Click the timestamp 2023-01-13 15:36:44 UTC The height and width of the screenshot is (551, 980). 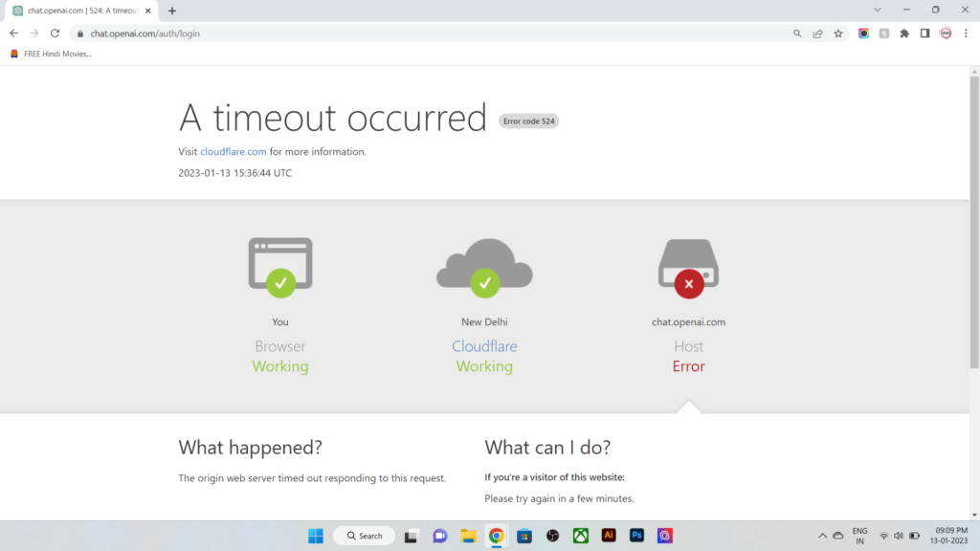pyautogui.click(x=235, y=173)
